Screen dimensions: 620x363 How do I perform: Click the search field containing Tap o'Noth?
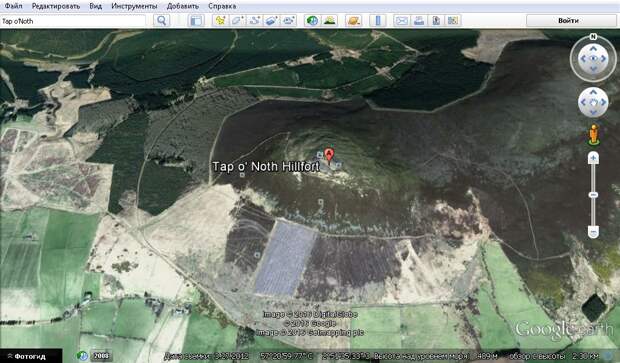[x=73, y=21]
